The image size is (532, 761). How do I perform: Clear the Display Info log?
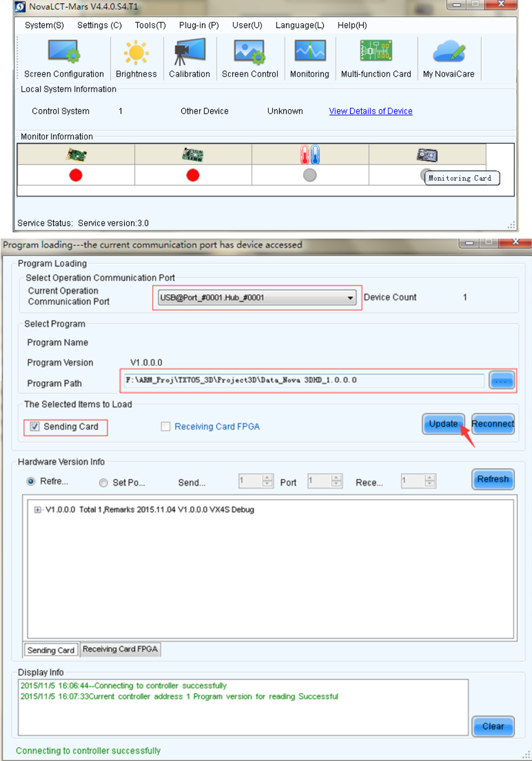493,727
